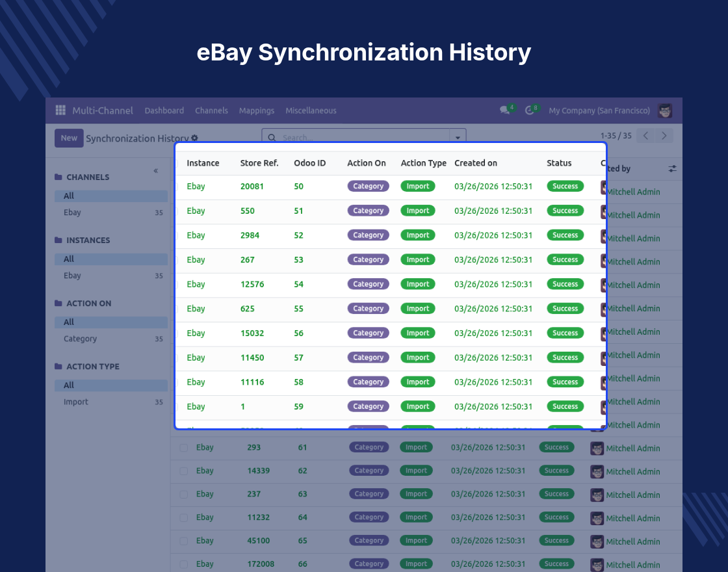This screenshot has width=728, height=572.
Task: Click the INSTANCES folder icon
Action: (x=58, y=240)
